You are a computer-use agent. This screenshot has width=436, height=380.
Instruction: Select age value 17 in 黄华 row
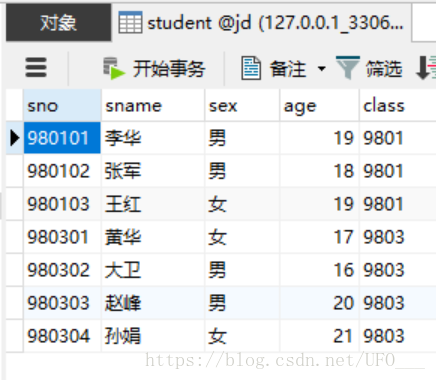point(319,237)
